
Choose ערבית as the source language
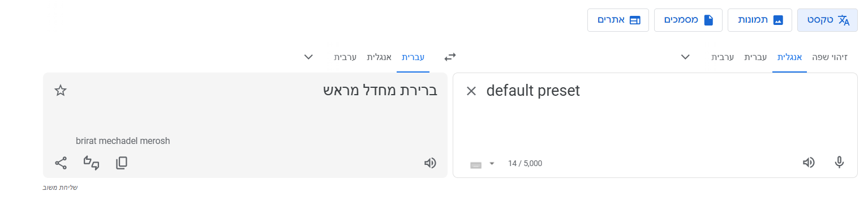pyautogui.click(x=723, y=57)
